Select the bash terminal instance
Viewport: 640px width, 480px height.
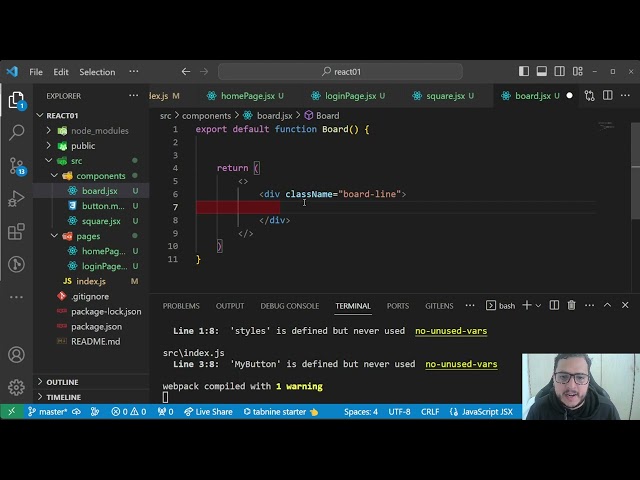coord(500,306)
